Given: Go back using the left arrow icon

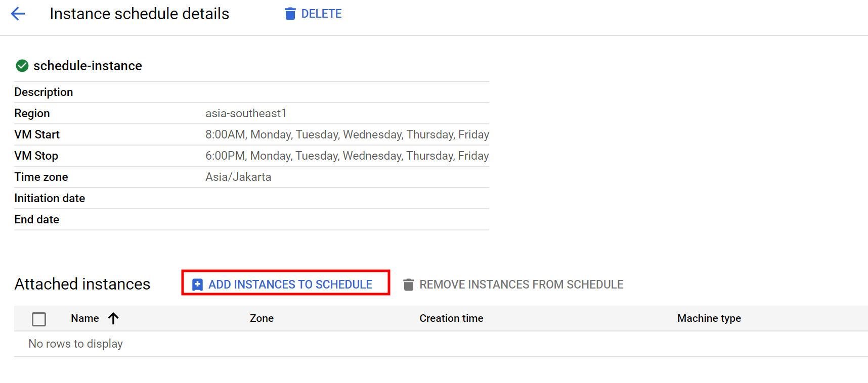Looking at the screenshot, I should [x=18, y=14].
